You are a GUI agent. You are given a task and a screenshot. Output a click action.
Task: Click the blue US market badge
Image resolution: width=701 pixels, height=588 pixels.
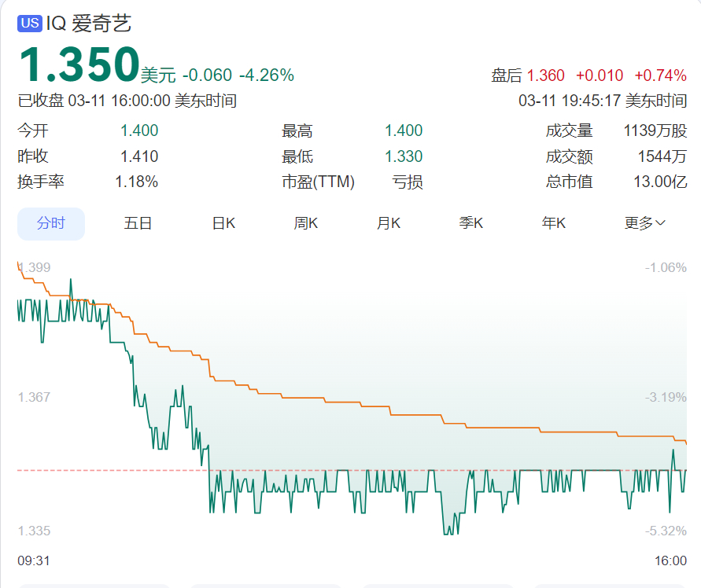click(x=30, y=23)
